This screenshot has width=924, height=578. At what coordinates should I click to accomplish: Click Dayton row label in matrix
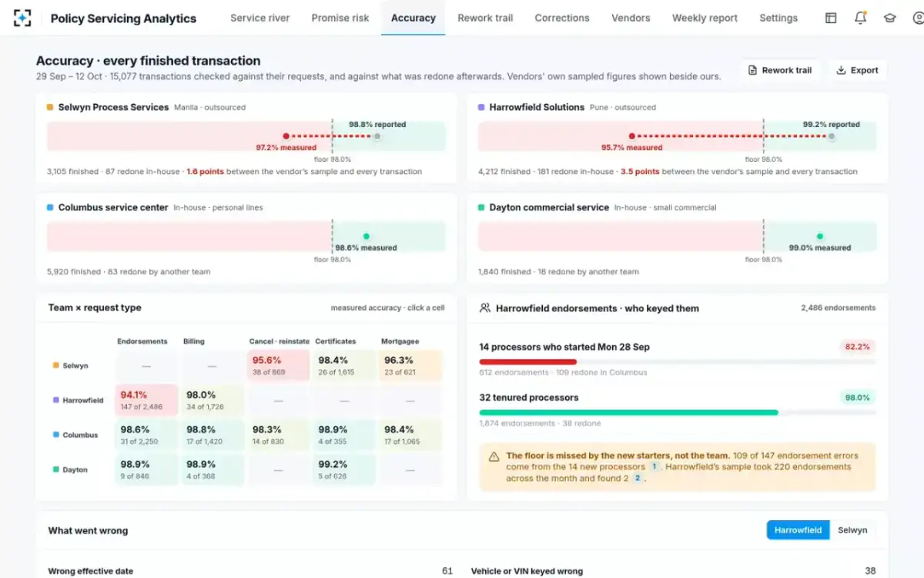click(x=70, y=470)
